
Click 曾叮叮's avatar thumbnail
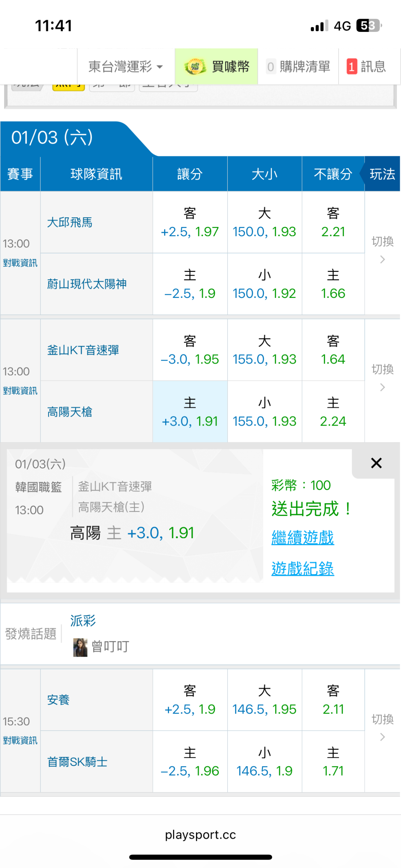tap(80, 647)
